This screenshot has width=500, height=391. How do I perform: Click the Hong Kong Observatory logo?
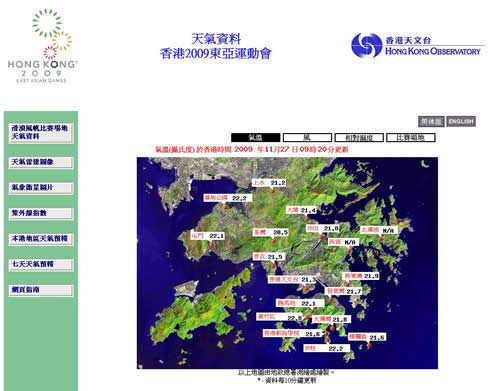pyautogui.click(x=418, y=45)
